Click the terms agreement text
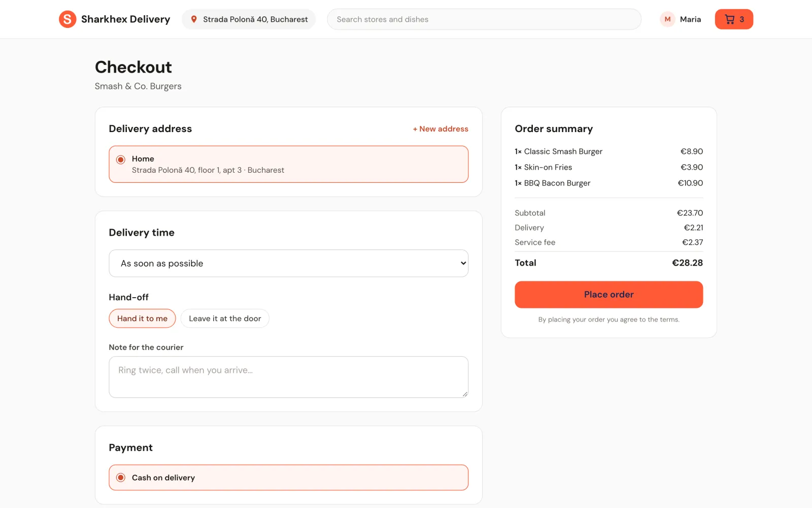Viewport: 812px width, 508px height. (x=608, y=320)
